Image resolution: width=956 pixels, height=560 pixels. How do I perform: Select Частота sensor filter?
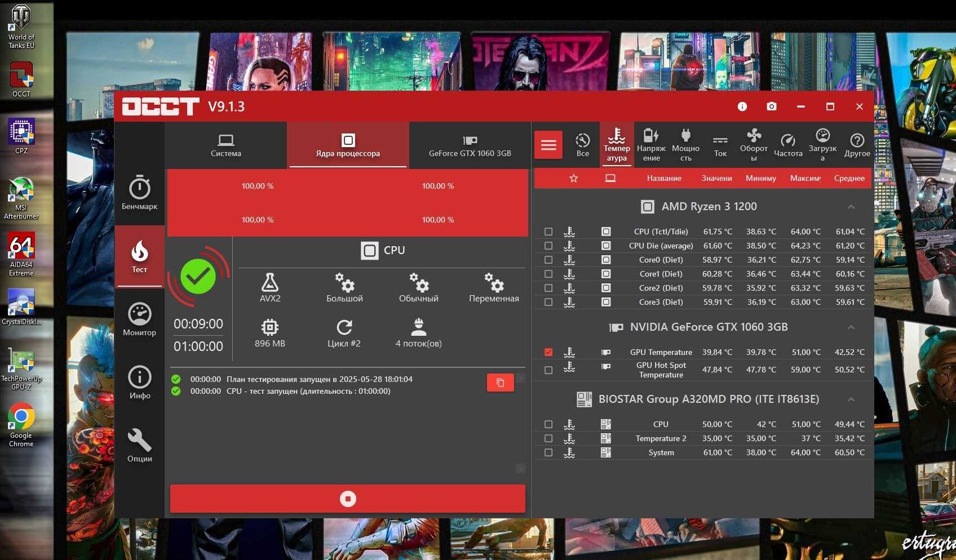click(788, 145)
